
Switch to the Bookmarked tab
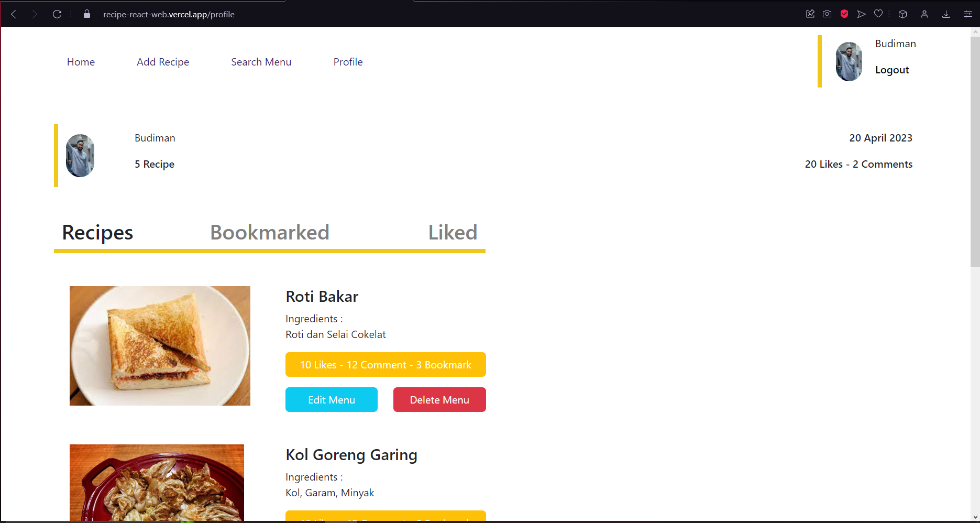269,232
